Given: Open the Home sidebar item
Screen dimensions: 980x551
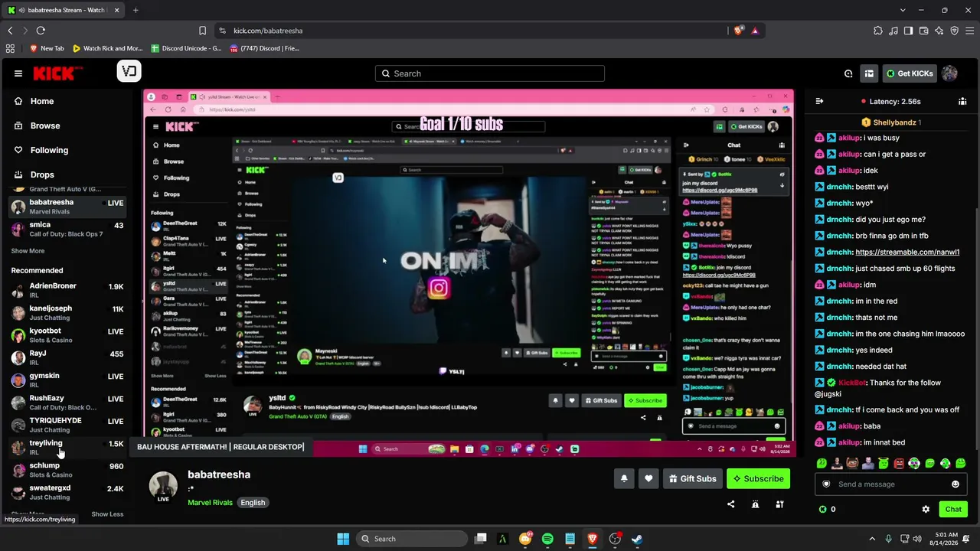Looking at the screenshot, I should [x=67, y=101].
